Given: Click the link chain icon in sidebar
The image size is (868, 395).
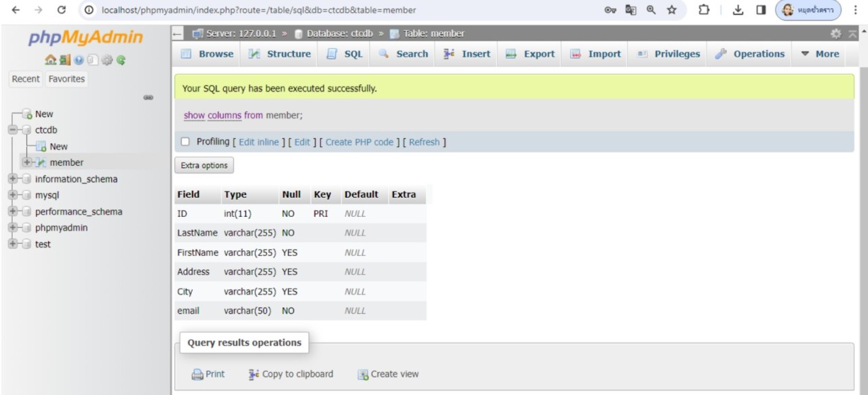Looking at the screenshot, I should pyautogui.click(x=148, y=98).
